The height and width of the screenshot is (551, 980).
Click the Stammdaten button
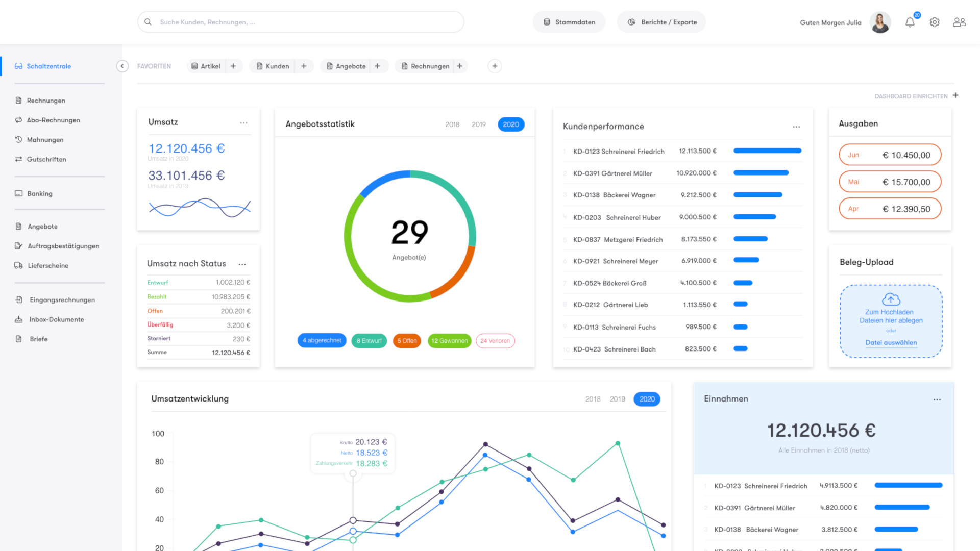[x=569, y=22]
